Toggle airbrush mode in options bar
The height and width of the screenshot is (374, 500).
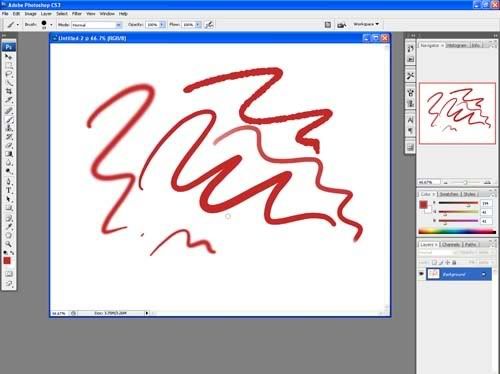[x=209, y=24]
